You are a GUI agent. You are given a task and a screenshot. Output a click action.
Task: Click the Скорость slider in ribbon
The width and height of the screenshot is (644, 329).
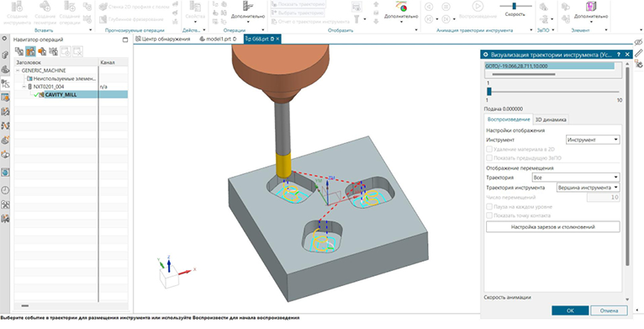pos(515,6)
